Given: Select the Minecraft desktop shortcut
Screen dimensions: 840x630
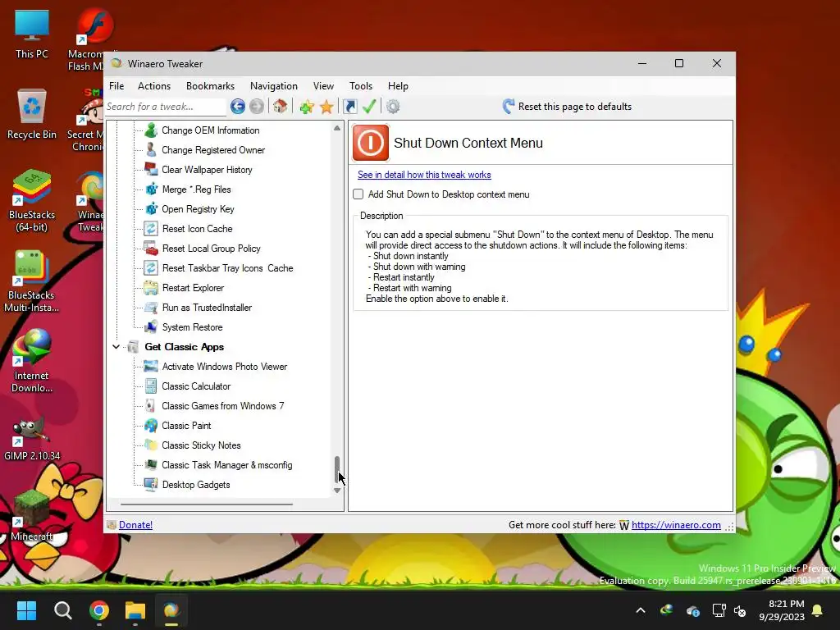Looking at the screenshot, I should (32, 517).
